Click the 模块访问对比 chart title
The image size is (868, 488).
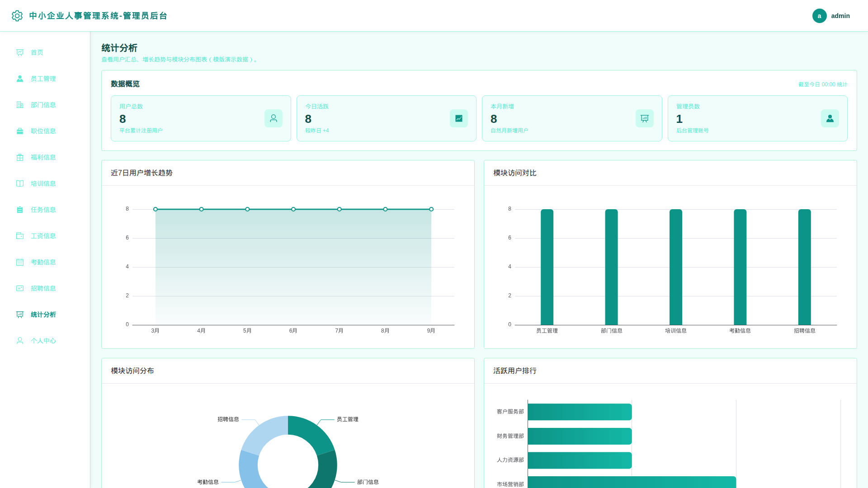point(515,173)
